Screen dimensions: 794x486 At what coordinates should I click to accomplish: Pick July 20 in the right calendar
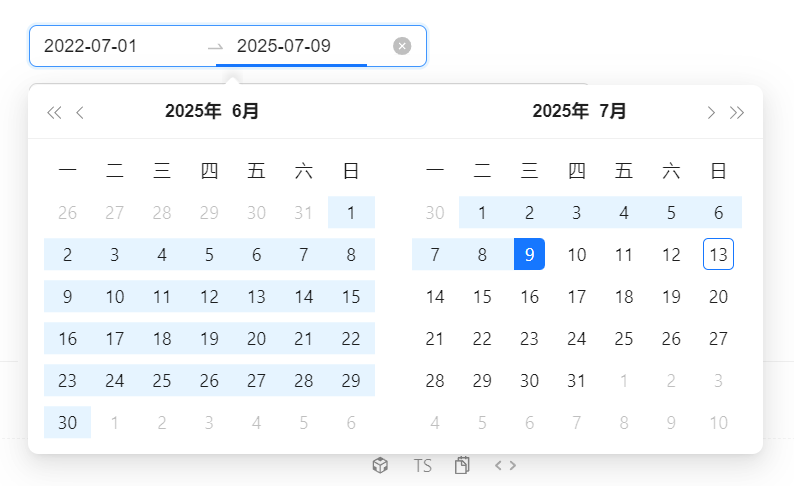[x=718, y=296]
